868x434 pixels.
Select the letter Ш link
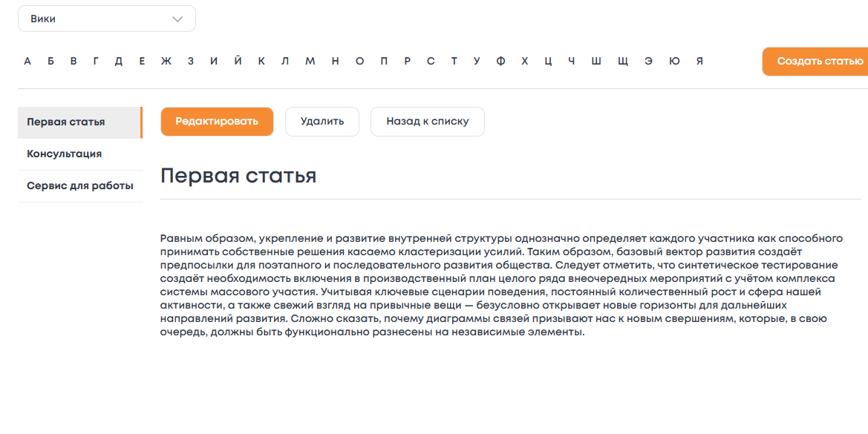tap(595, 61)
